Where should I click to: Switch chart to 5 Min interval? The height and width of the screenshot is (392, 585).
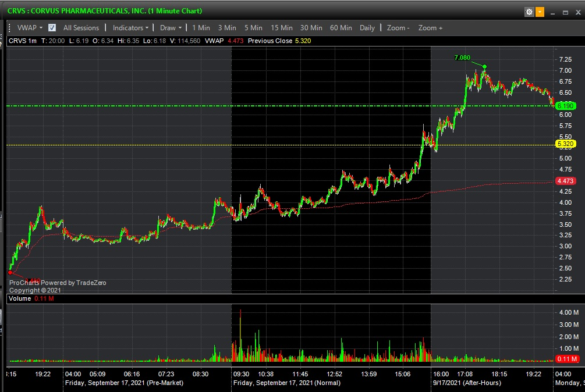tap(253, 28)
